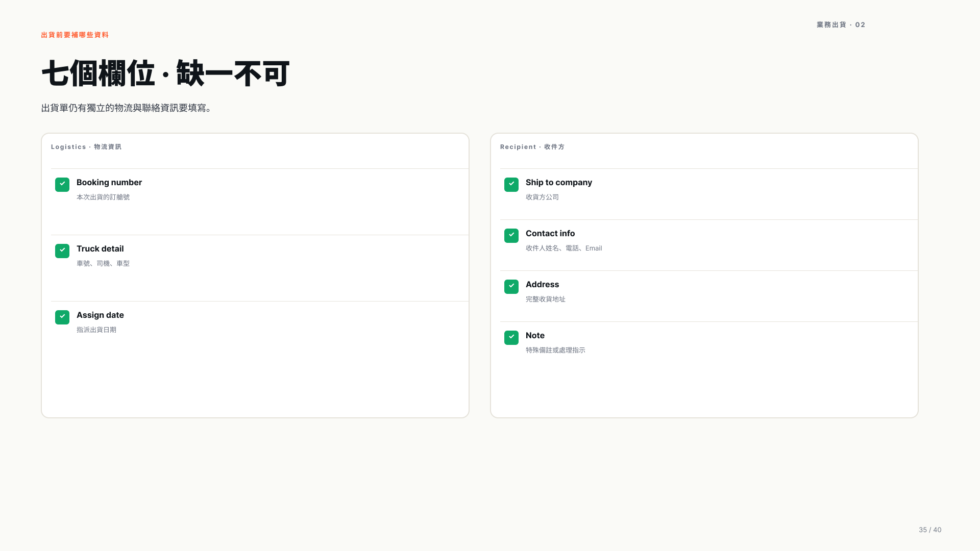The width and height of the screenshot is (980, 551).
Task: Click the description '本次出貨的訂艙號'
Action: pyautogui.click(x=103, y=197)
